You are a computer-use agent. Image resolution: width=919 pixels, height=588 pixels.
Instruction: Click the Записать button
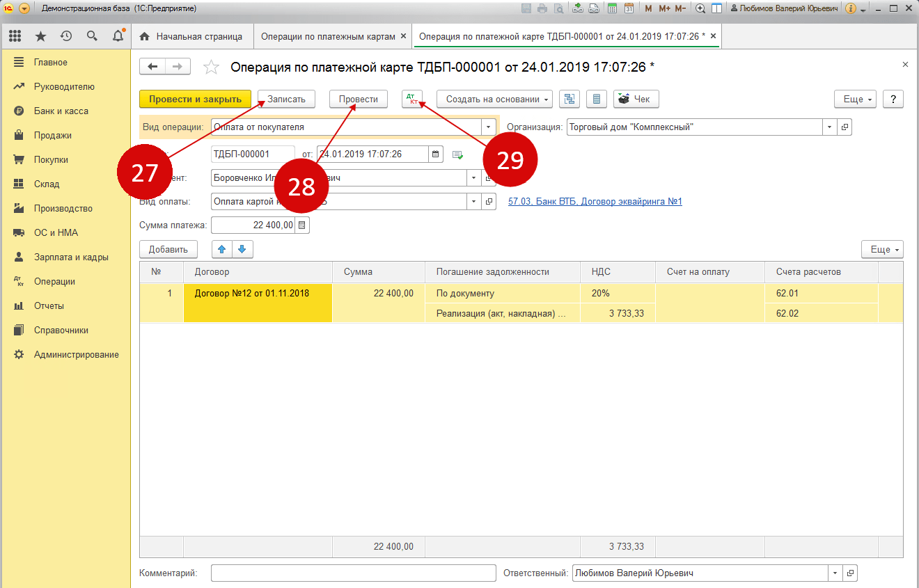pos(287,99)
